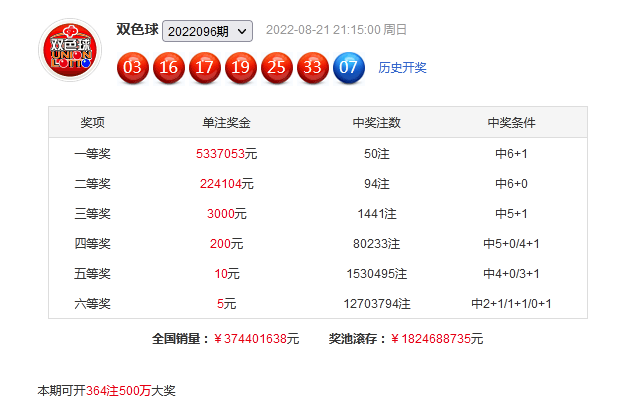Click the 50注 winner count
Screen dimensions: 628x416
(x=376, y=154)
